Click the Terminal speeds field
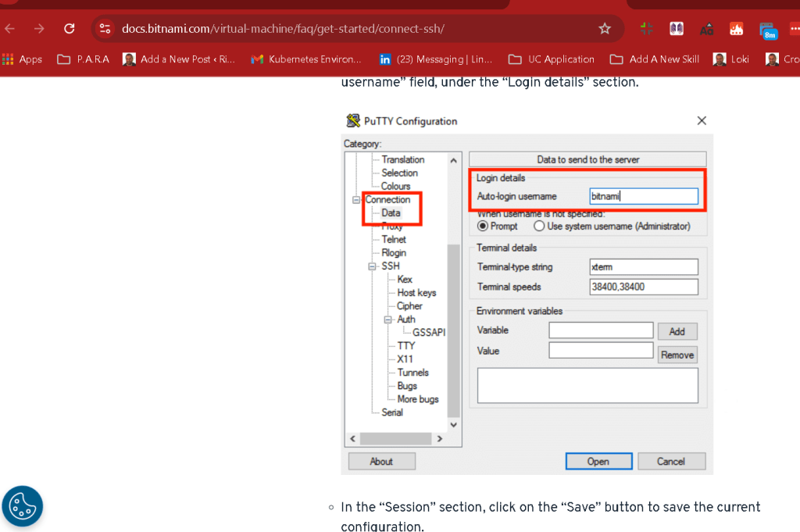The height and width of the screenshot is (532, 800). (x=644, y=287)
